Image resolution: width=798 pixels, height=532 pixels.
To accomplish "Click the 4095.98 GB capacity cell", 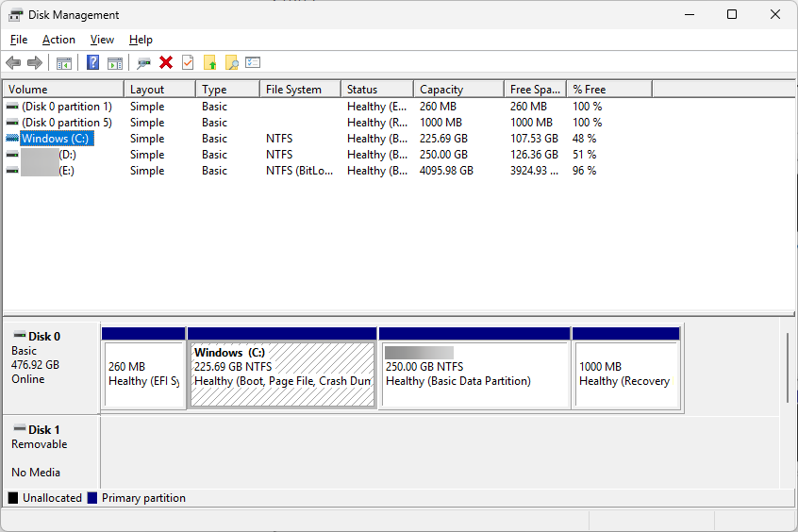I will (x=446, y=171).
